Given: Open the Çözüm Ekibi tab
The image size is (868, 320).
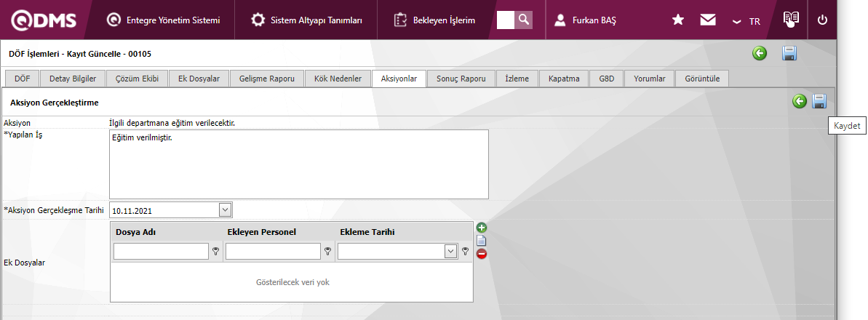Looking at the screenshot, I should pyautogui.click(x=137, y=79).
